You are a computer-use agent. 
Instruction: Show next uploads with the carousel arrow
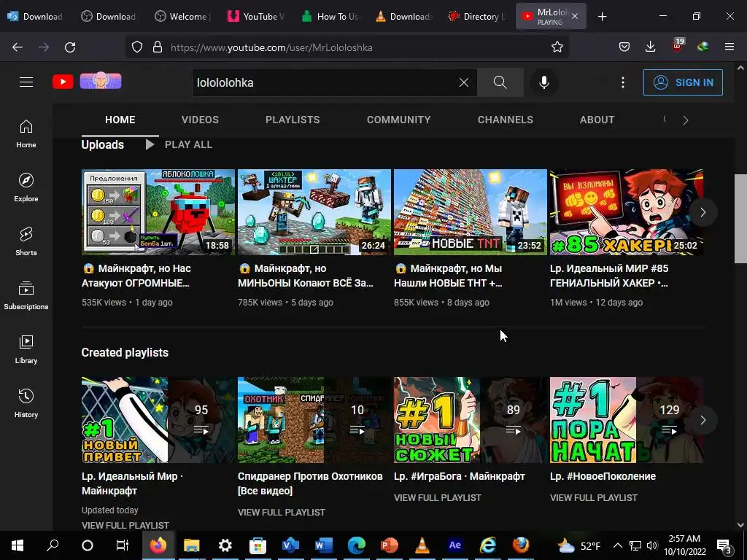coord(703,212)
